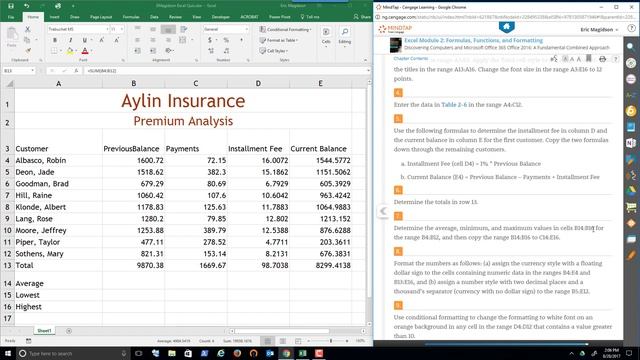Switch to the Formulas ribbon tab
The height and width of the screenshot is (360, 640).
131,17
